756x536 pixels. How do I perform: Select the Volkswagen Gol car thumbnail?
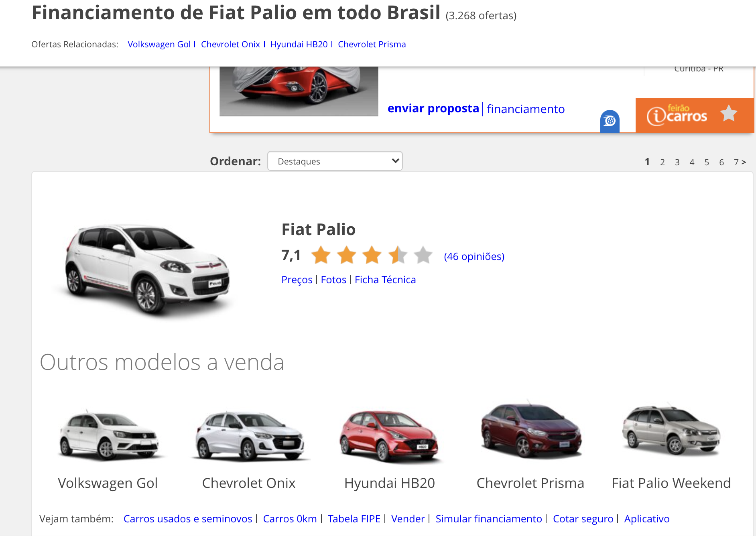click(x=109, y=434)
